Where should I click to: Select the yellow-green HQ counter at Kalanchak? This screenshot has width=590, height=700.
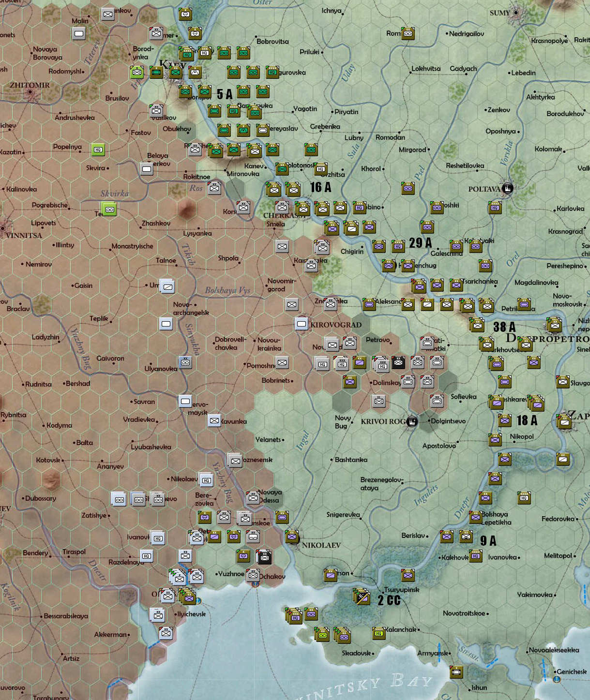379,633
